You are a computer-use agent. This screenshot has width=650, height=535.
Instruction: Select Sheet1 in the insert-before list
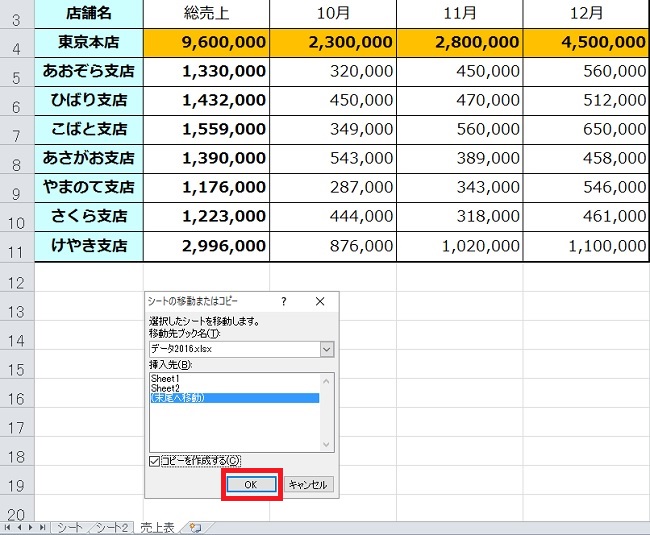[x=164, y=379]
